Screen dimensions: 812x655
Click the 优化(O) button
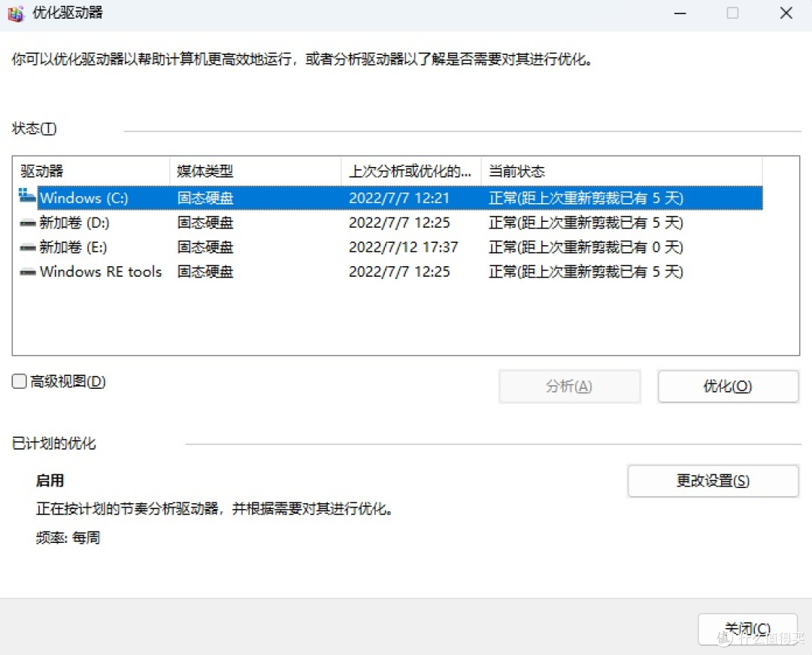click(728, 387)
